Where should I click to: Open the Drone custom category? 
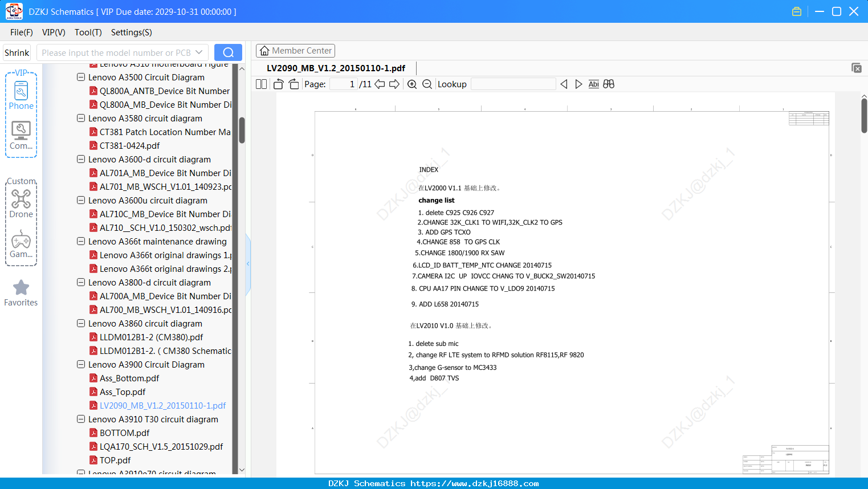tap(21, 203)
